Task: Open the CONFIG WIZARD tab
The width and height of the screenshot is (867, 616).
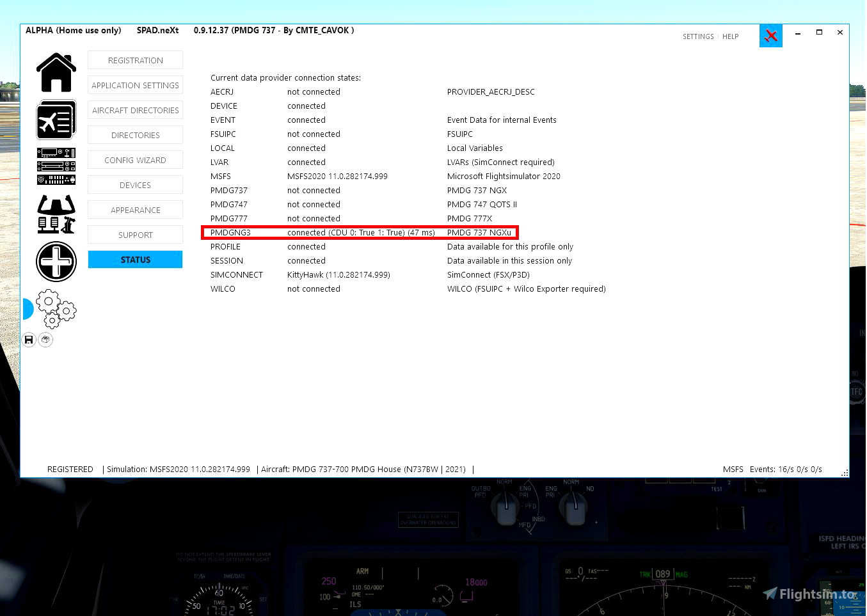Action: point(135,160)
